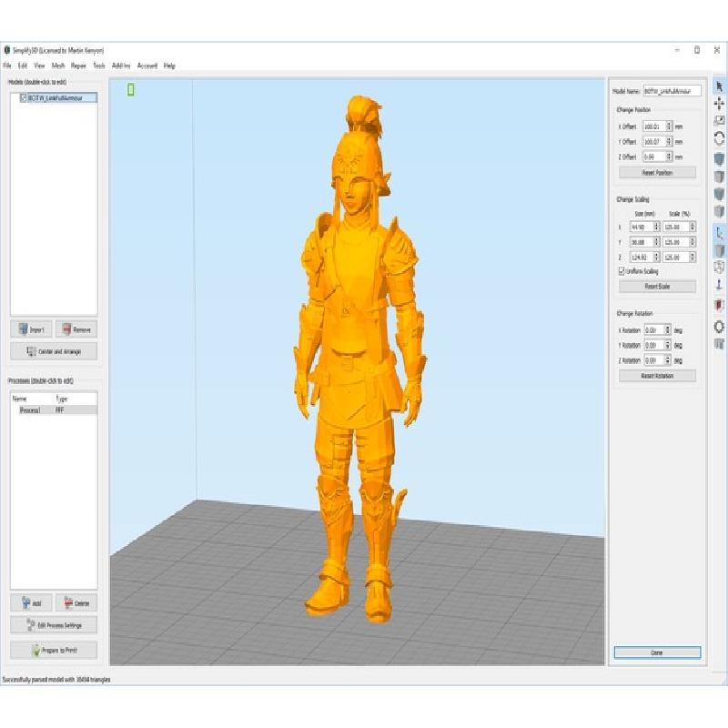Click the X Offset value field

tap(654, 126)
